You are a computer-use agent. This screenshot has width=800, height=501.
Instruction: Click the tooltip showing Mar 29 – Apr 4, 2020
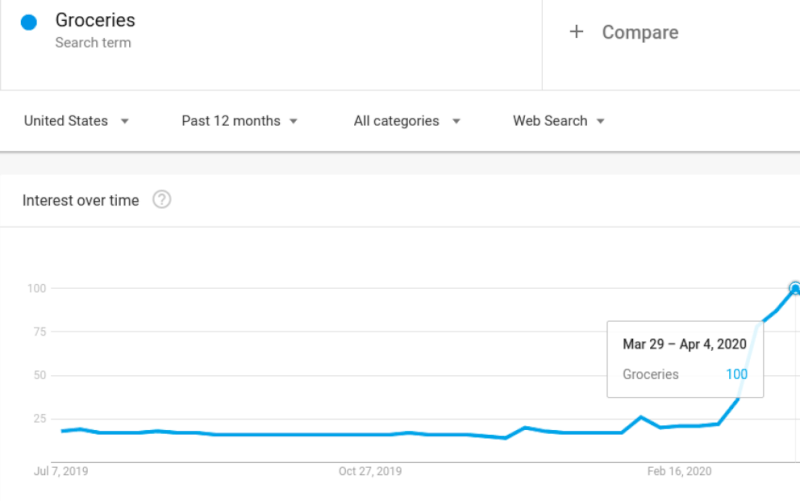[685, 359]
